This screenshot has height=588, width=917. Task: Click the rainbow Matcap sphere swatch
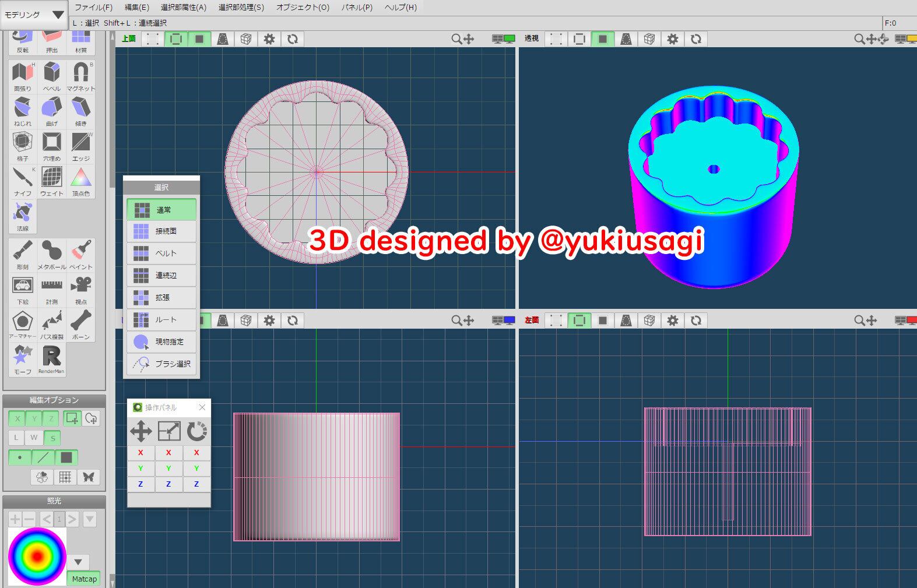[37, 557]
